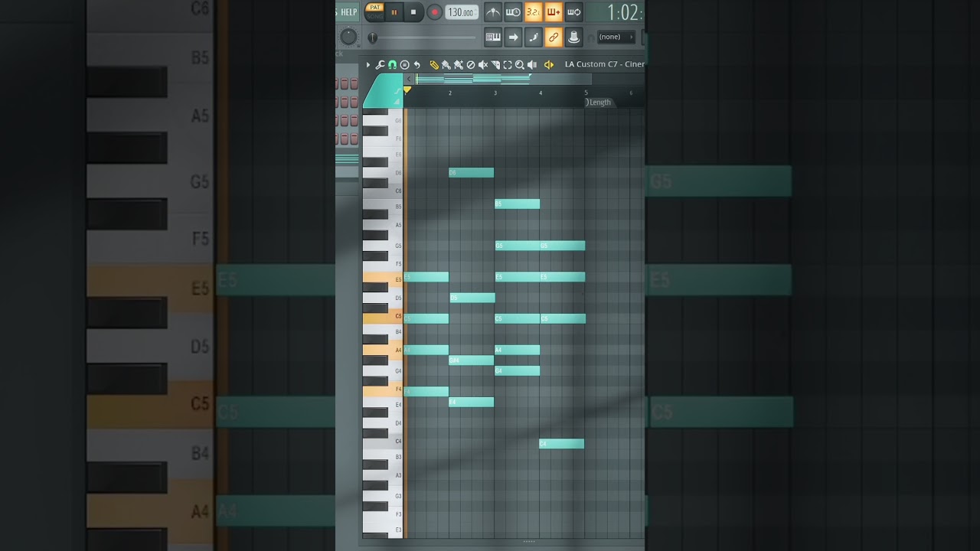The width and height of the screenshot is (980, 551).
Task: Click the 1:02 time display
Action: tap(625, 12)
